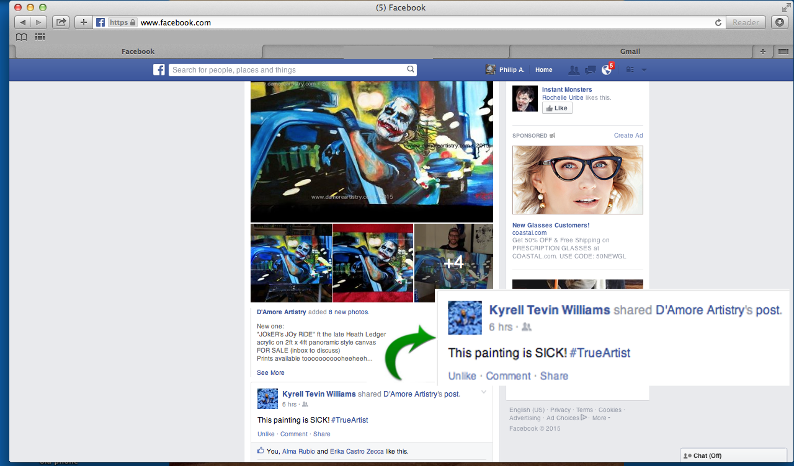
Task: Visit the coastal.com link
Action: pyautogui.click(x=529, y=232)
